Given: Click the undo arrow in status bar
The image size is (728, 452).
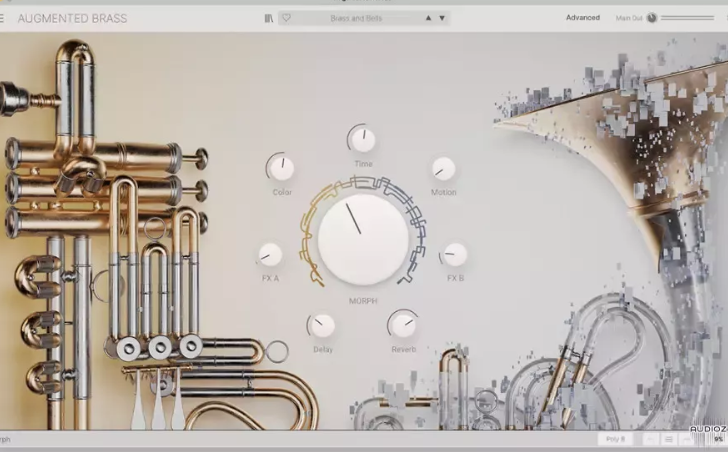Looking at the screenshot, I should 650,439.
